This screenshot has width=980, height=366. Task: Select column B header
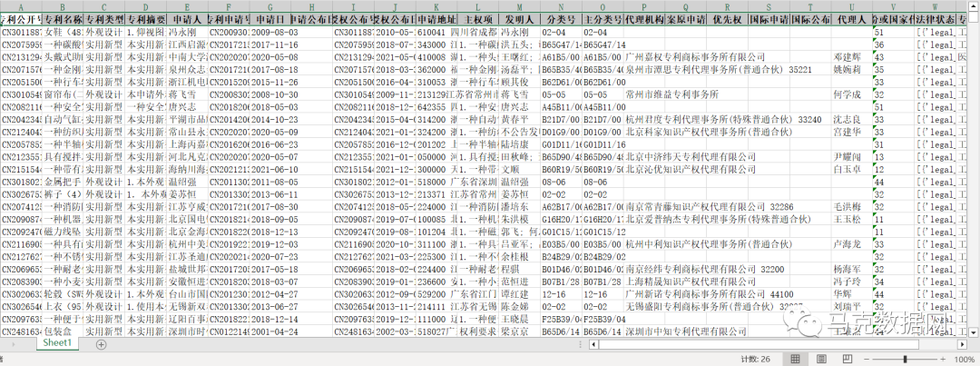(63, 7)
